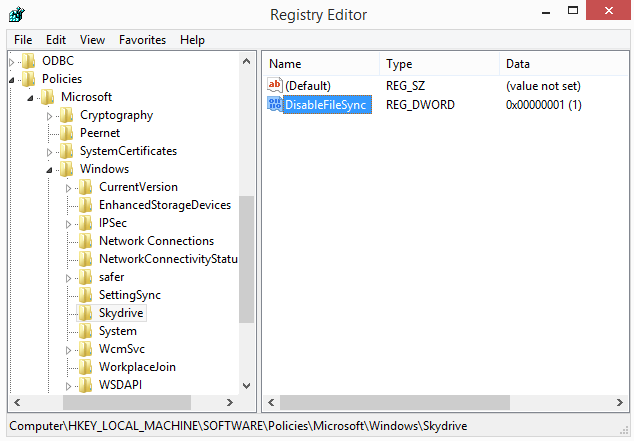Click the Cryptography folder icon
This screenshot has height=441, width=634.
[66, 116]
